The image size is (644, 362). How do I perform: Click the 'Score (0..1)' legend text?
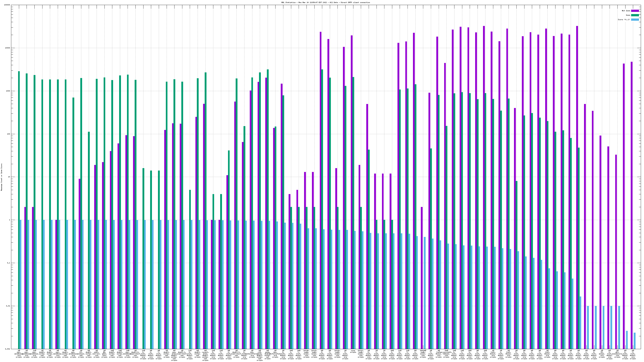tap(624, 20)
